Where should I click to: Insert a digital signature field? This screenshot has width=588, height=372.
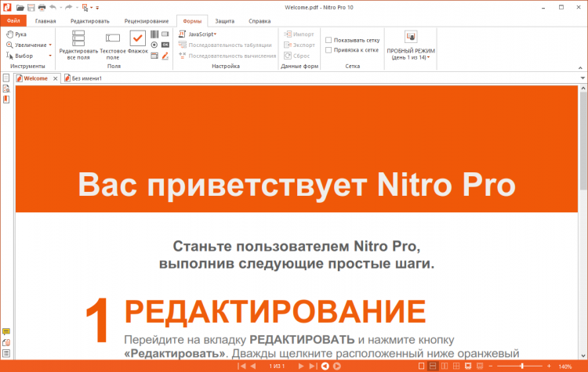(x=165, y=56)
